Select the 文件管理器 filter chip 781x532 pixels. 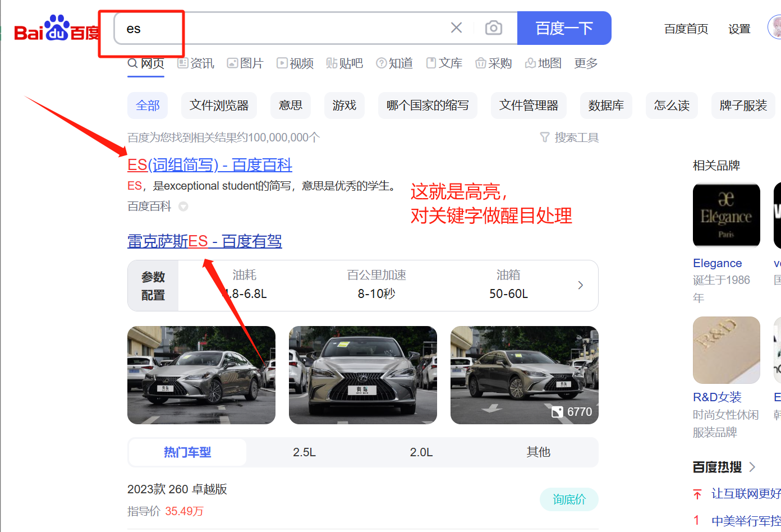(529, 106)
